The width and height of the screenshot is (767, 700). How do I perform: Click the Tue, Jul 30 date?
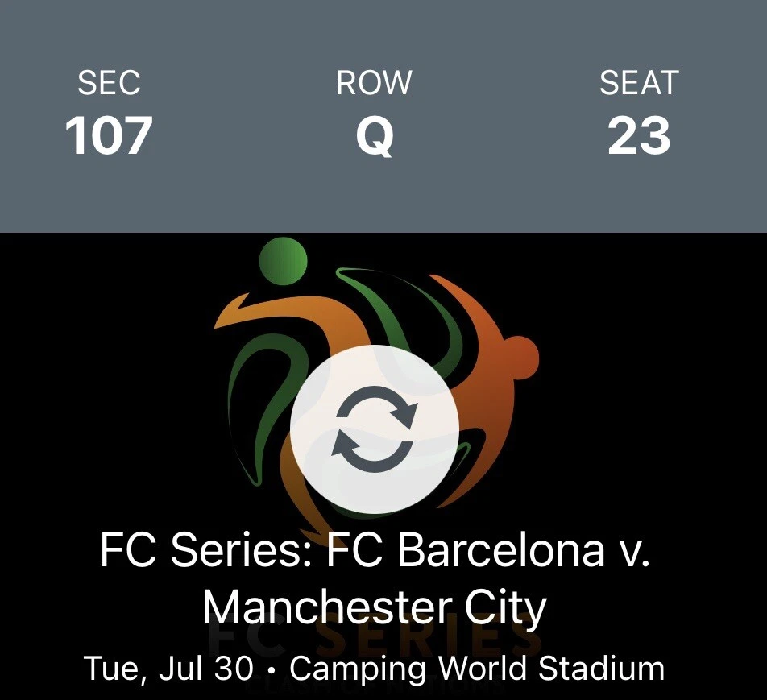(169, 669)
